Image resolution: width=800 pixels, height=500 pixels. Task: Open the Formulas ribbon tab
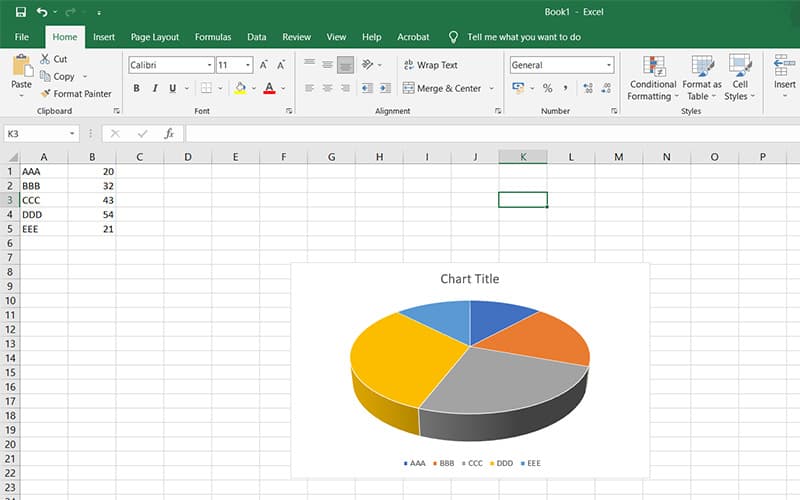coord(213,37)
